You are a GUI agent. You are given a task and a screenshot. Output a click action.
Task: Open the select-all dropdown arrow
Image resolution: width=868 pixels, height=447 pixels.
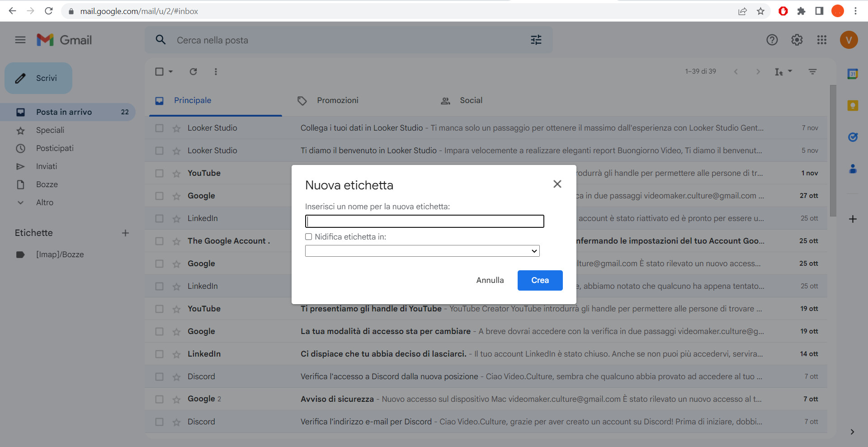click(x=170, y=71)
